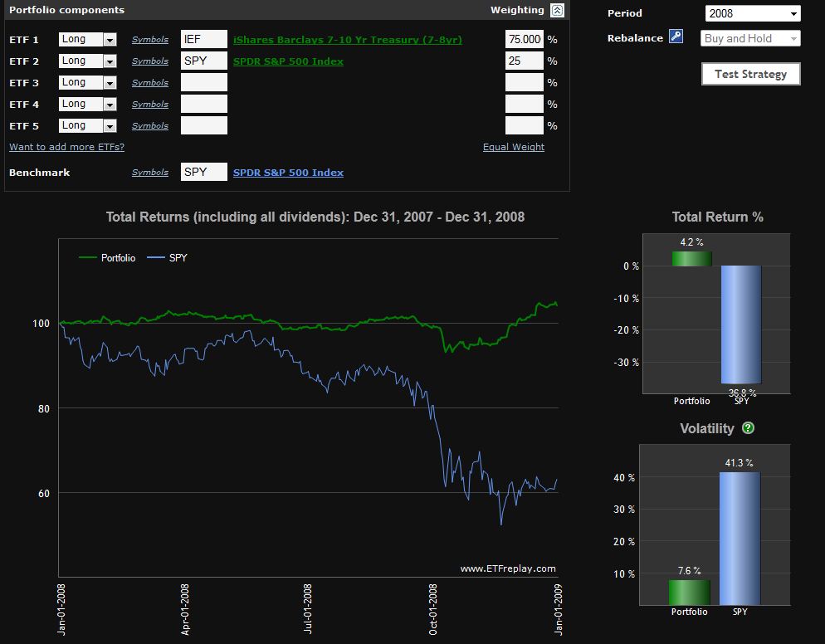Open the Symbols link for ETF 3
The height and width of the screenshot is (644, 825).
coord(150,83)
